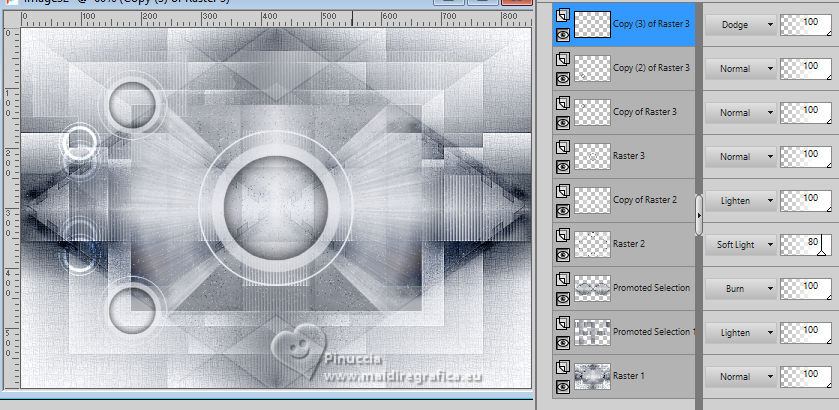Select the Raster 1 layer name
Viewport: 839px width, 410px height.
pos(629,376)
